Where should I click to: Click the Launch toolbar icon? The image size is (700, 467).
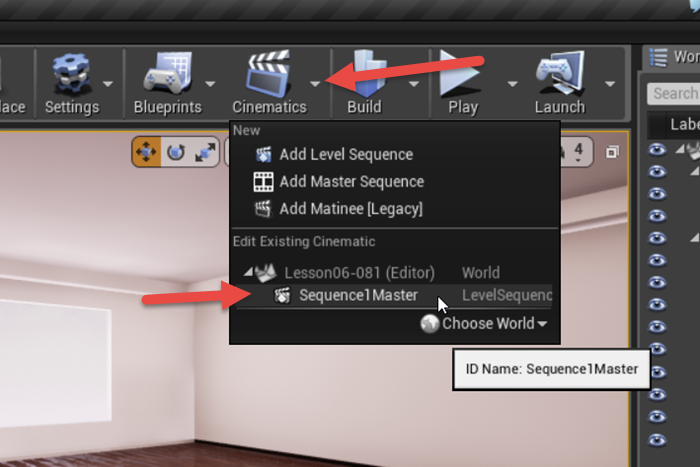[x=560, y=74]
